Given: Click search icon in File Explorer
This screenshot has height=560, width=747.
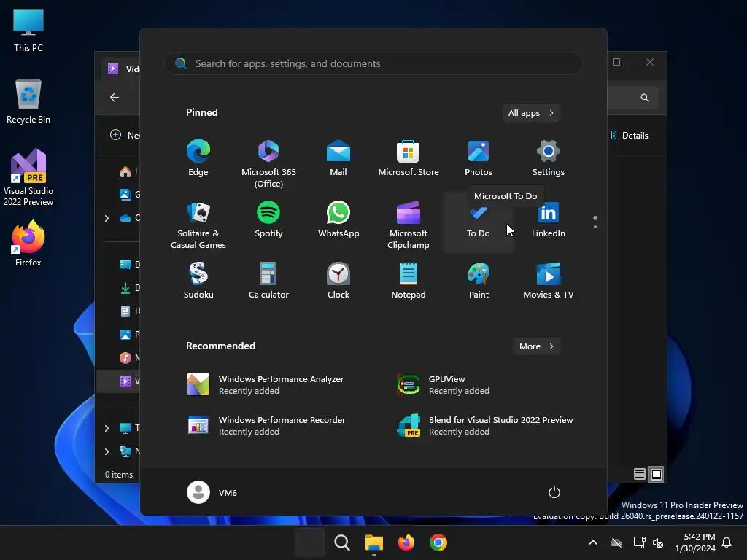Looking at the screenshot, I should (645, 98).
